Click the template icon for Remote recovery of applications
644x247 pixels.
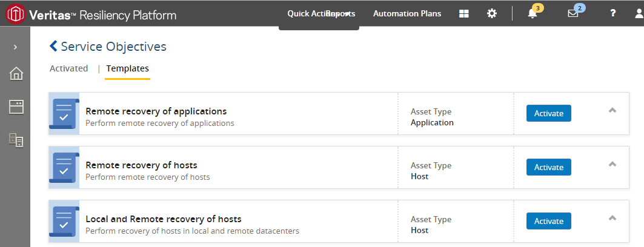tap(64, 113)
